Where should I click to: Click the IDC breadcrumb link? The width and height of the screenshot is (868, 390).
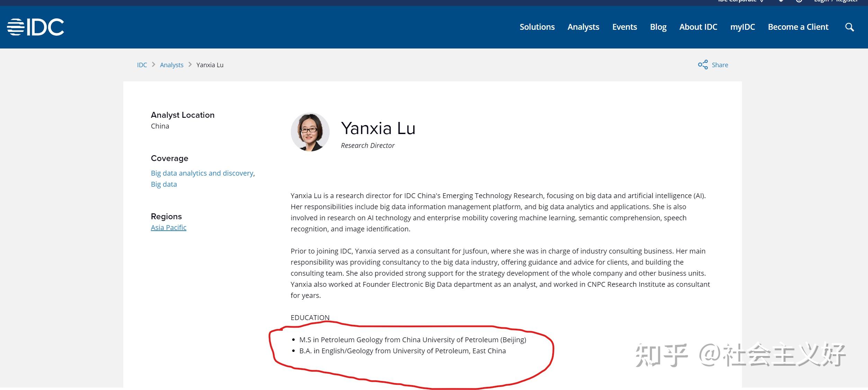(142, 65)
